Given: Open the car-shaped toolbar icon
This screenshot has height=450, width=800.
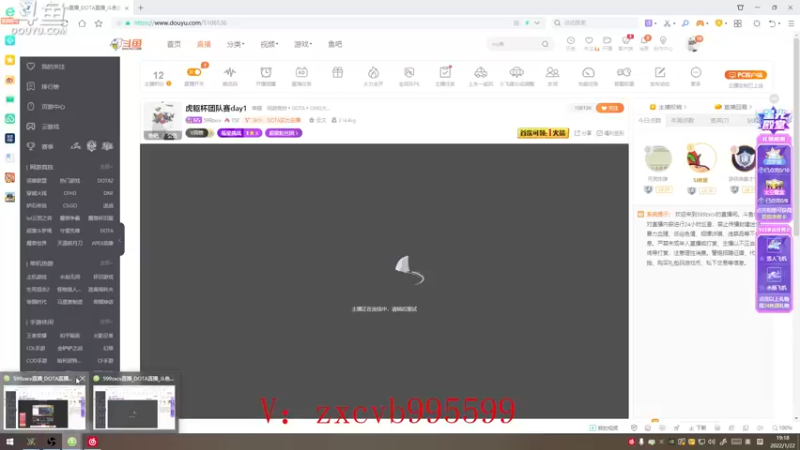Looking at the screenshot, I should (481, 72).
